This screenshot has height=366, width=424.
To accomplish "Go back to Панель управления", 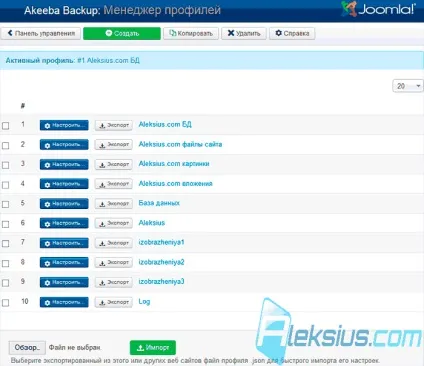I will tap(41, 33).
